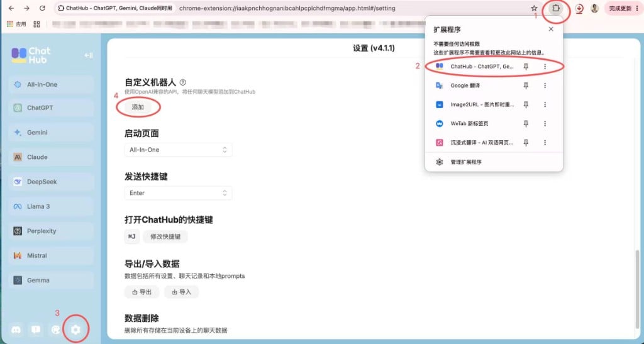Open Llama 3 bot in sidebar
The width and height of the screenshot is (644, 344).
click(51, 206)
